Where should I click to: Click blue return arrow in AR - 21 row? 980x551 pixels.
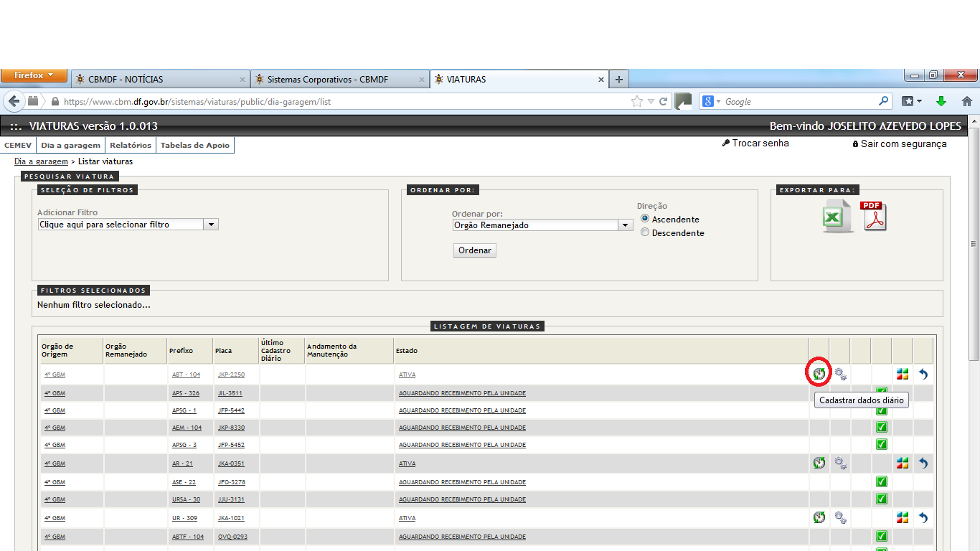click(923, 463)
